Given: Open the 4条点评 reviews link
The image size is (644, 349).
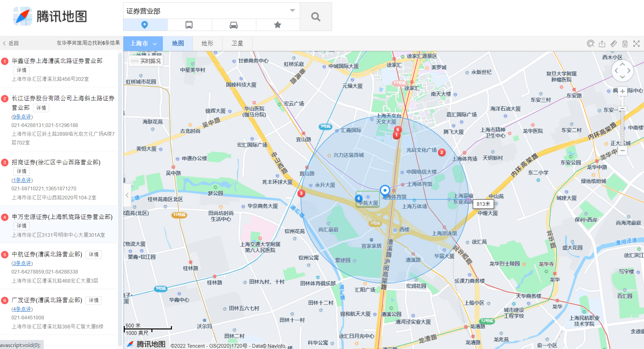Looking at the screenshot, I should coord(22,309).
